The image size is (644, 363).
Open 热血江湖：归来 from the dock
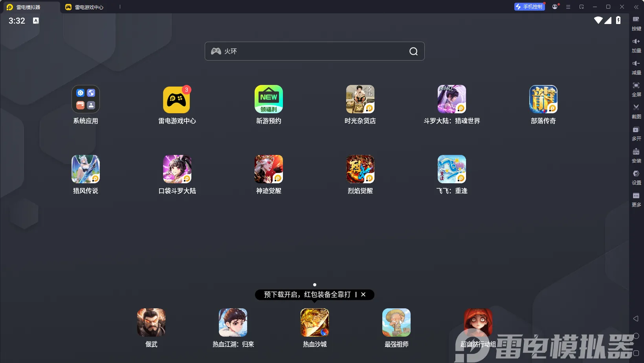click(x=233, y=322)
